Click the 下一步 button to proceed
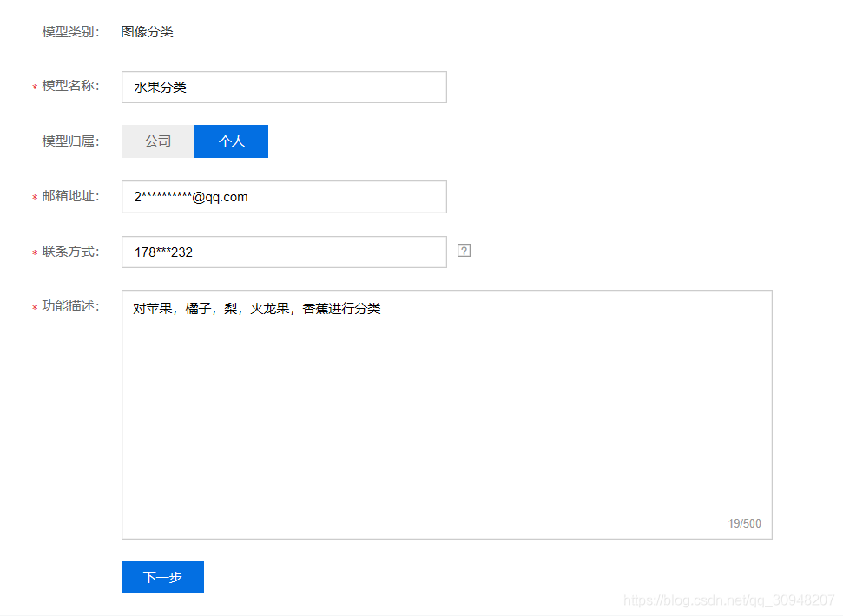Viewport: 843px width, 616px height. pyautogui.click(x=162, y=577)
